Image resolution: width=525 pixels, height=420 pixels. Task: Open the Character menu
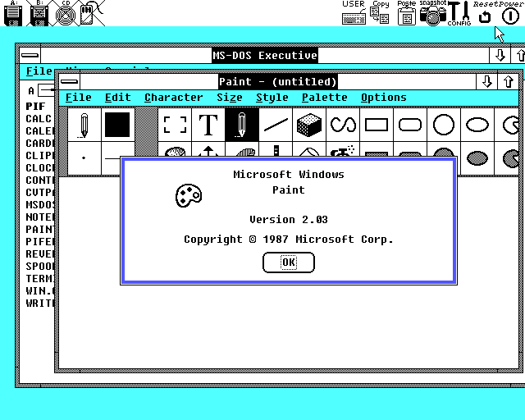click(x=173, y=98)
